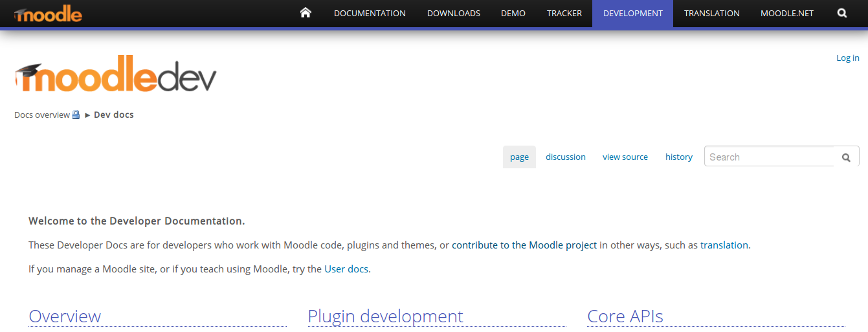Click the search magnifier button beside Search field
This screenshot has width=868, height=332.
pyautogui.click(x=846, y=157)
